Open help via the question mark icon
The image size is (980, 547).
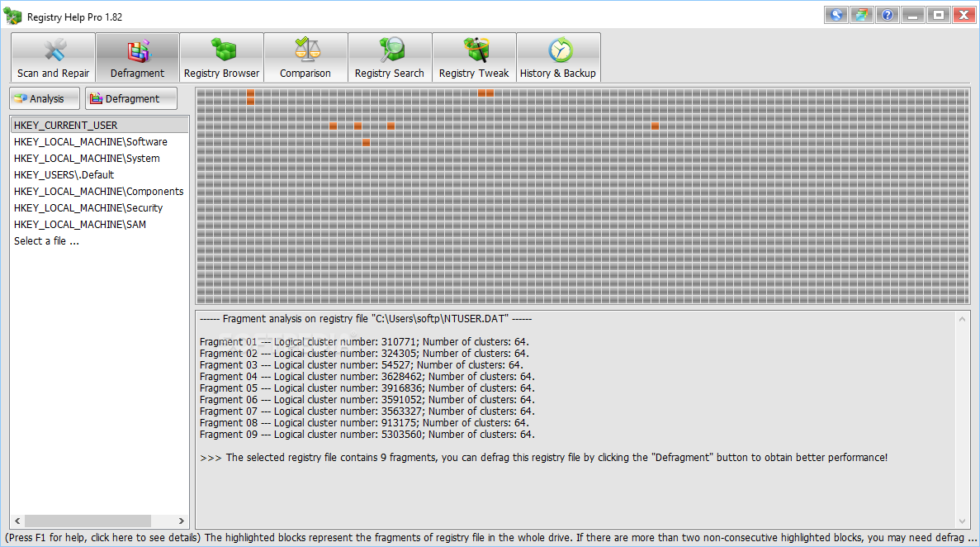888,15
